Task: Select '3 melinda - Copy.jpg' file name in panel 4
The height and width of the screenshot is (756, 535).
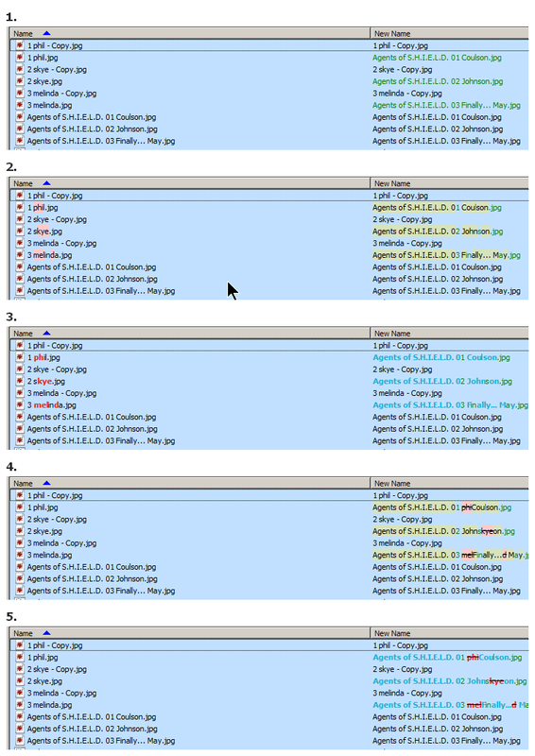Action: (61, 542)
